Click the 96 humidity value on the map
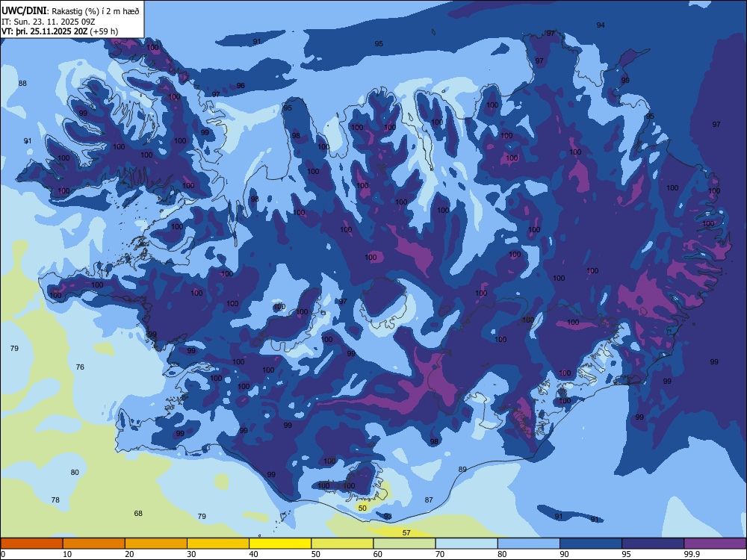This screenshot has width=747, height=560. tap(241, 85)
